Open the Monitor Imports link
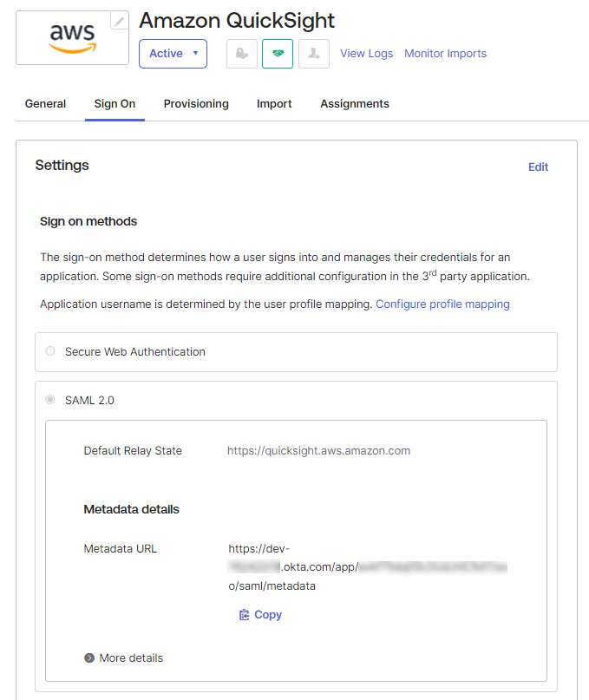This screenshot has height=700, width=589. tap(445, 54)
